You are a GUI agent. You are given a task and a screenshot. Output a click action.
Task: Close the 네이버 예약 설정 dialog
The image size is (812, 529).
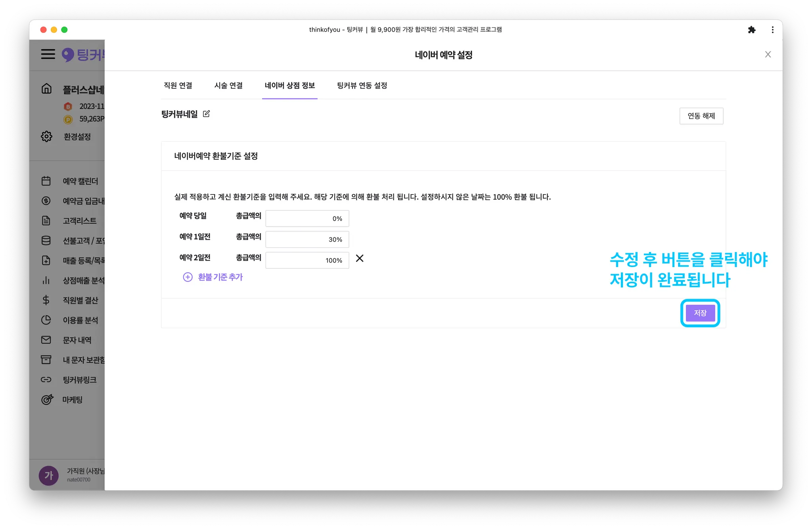click(x=768, y=55)
